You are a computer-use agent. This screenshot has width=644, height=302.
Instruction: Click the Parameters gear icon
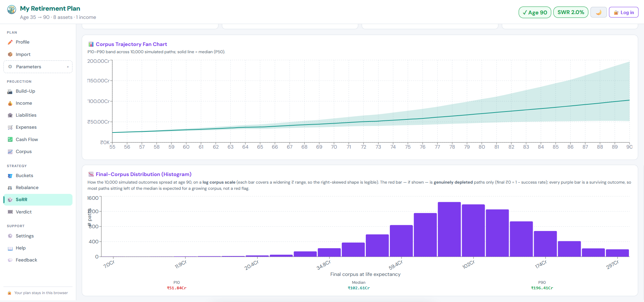(10, 67)
